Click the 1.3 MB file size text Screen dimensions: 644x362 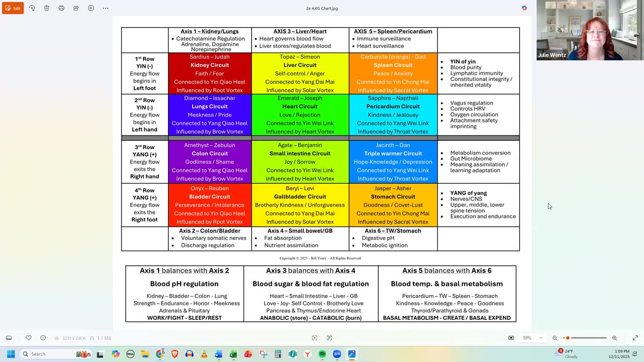pyautogui.click(x=104, y=338)
